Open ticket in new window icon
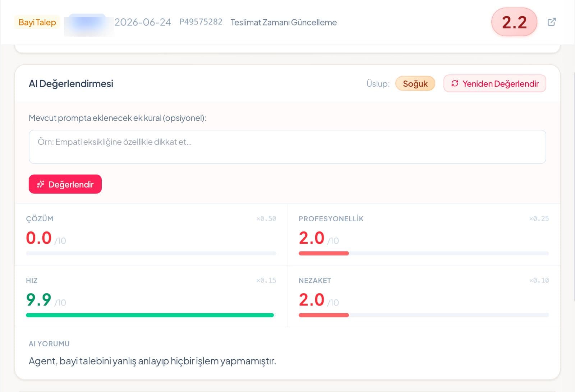The image size is (575, 392). coord(551,22)
